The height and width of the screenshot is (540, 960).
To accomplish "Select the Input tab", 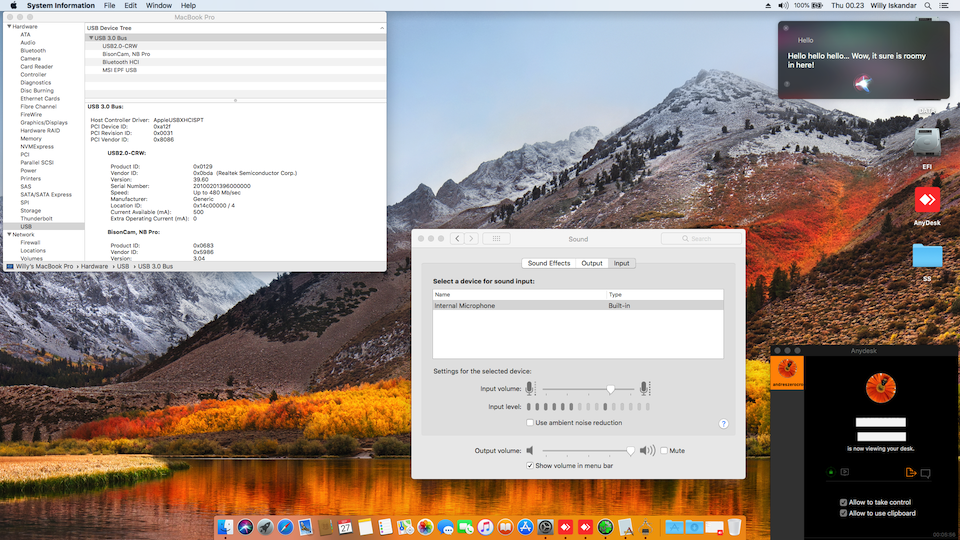I will pyautogui.click(x=621, y=263).
